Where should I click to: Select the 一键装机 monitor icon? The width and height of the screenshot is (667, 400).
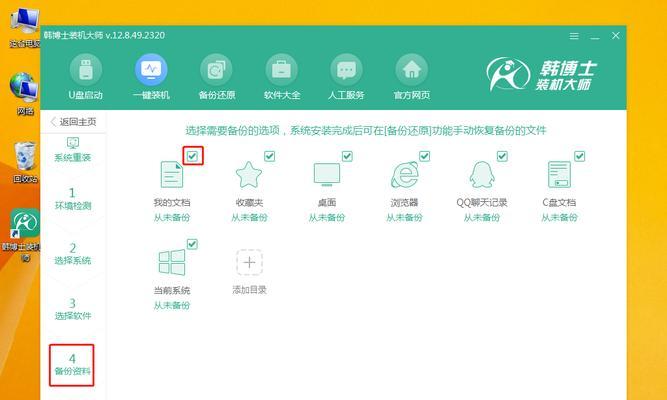151,70
